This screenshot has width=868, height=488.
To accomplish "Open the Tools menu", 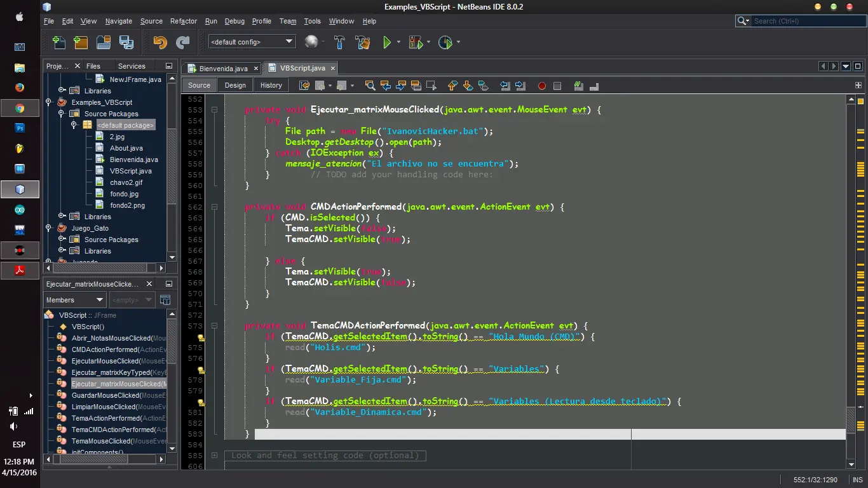I will click(x=312, y=21).
